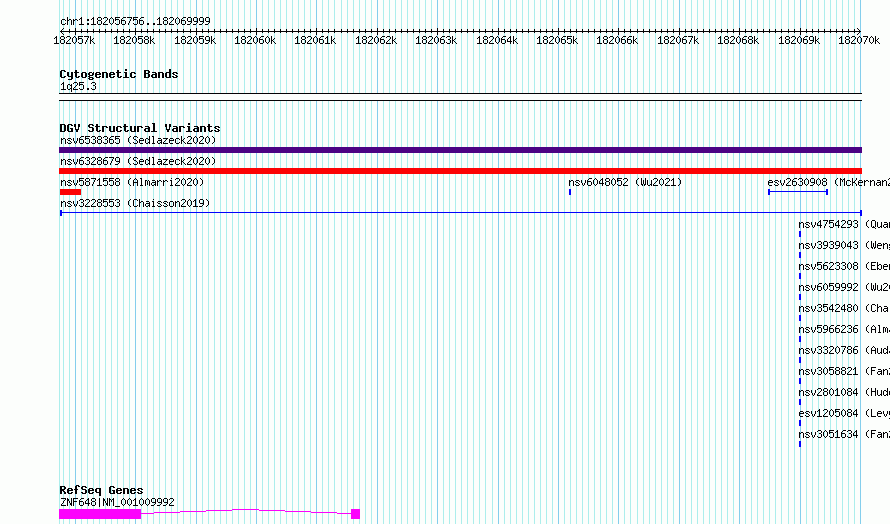Click the RefSeq Genes track title
The image size is (890, 524).
(x=101, y=490)
